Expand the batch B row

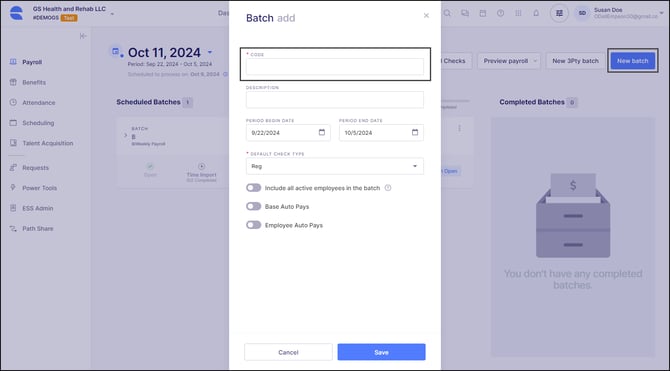coord(125,135)
